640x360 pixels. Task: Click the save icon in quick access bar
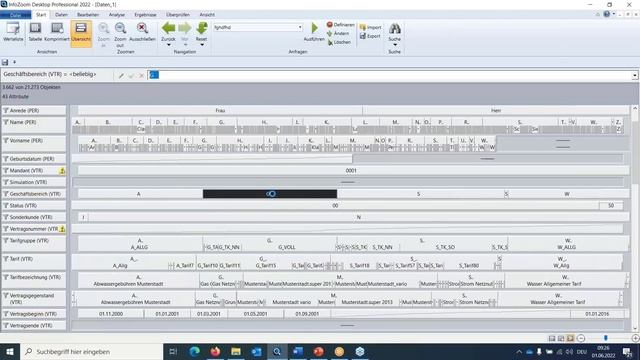pyautogui.click(x=5, y=62)
